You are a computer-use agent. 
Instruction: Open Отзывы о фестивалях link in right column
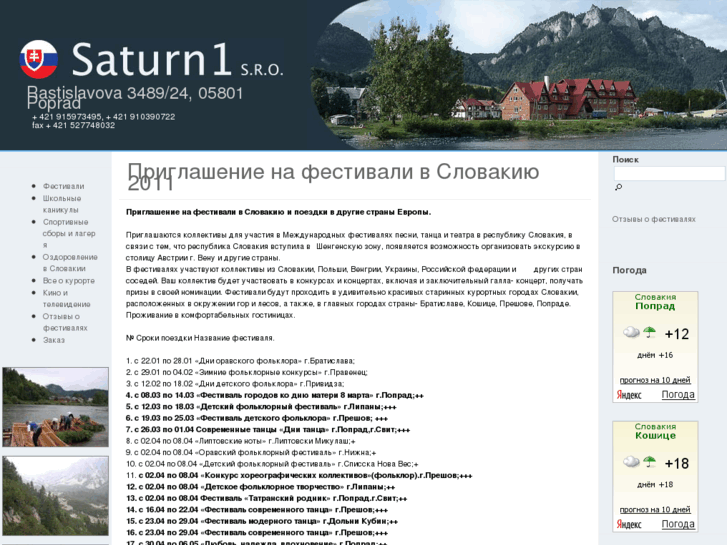click(654, 219)
